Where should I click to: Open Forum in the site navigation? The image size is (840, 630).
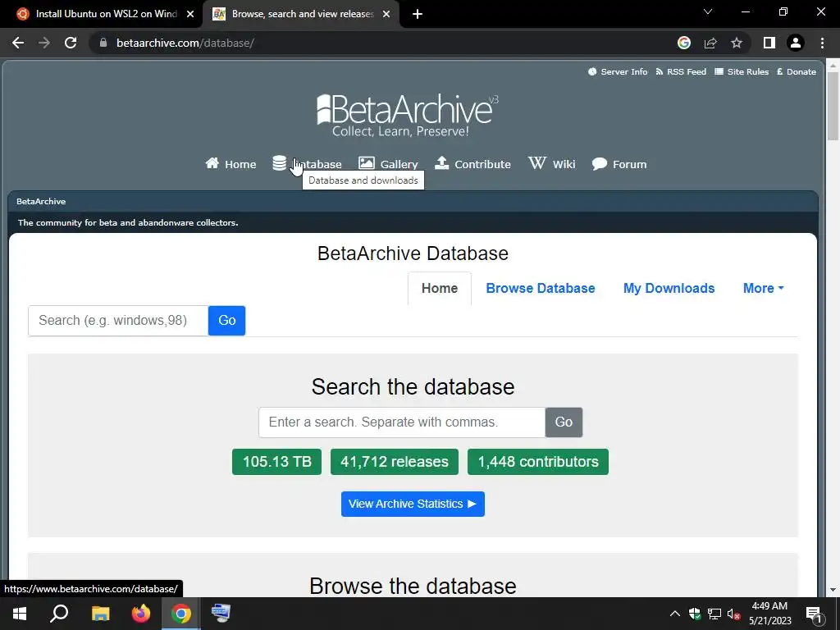click(x=619, y=164)
